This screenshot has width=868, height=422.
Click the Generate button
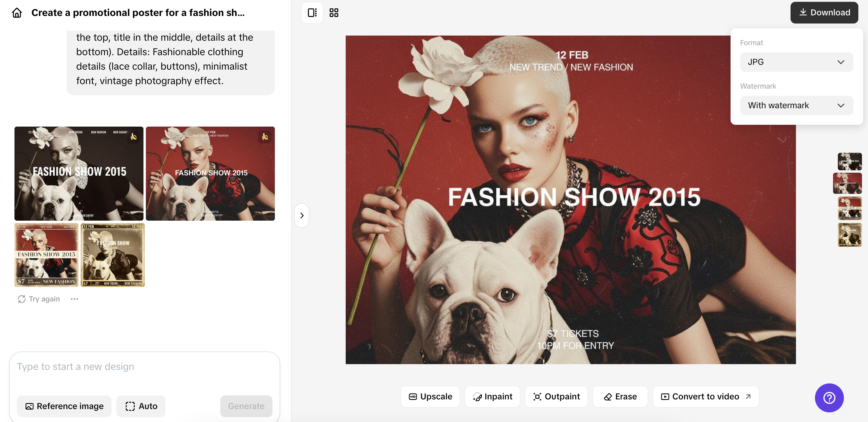click(246, 406)
